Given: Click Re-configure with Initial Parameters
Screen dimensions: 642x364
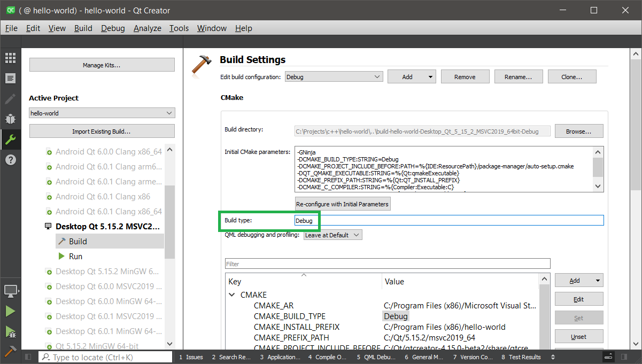Looking at the screenshot, I should pos(343,204).
